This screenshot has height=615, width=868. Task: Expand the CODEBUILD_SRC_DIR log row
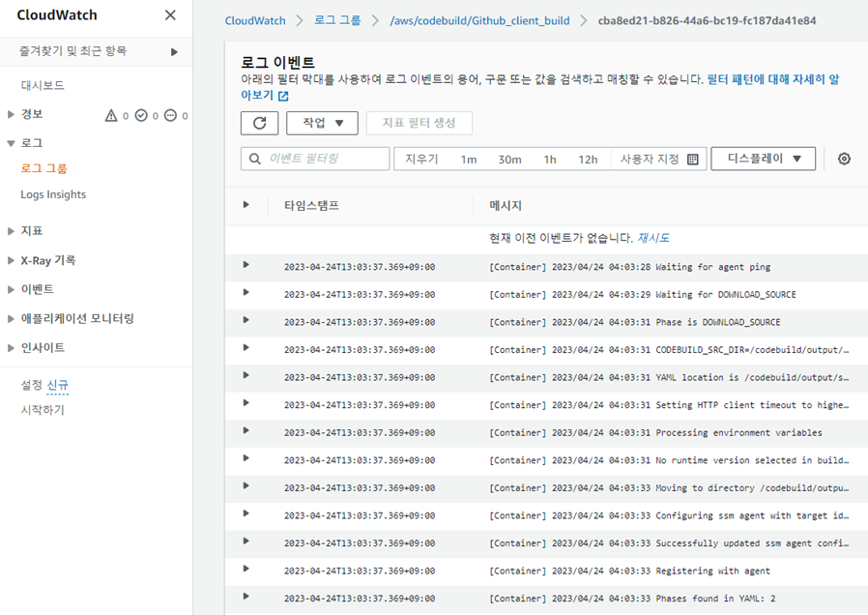coord(246,348)
